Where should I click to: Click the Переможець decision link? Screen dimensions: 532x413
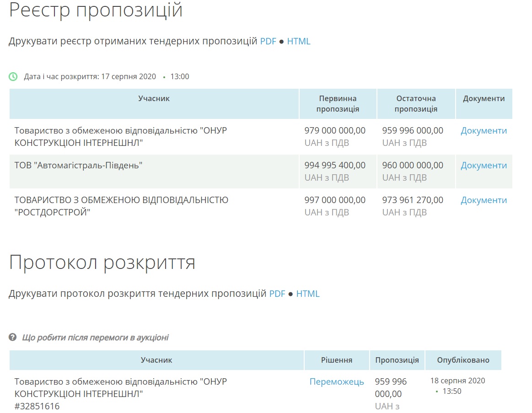pyautogui.click(x=337, y=382)
